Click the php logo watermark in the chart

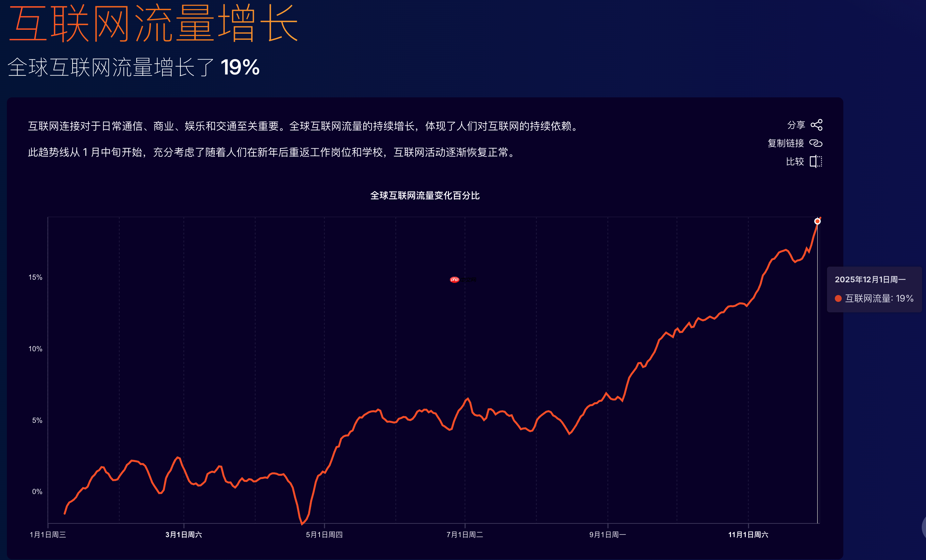(455, 280)
